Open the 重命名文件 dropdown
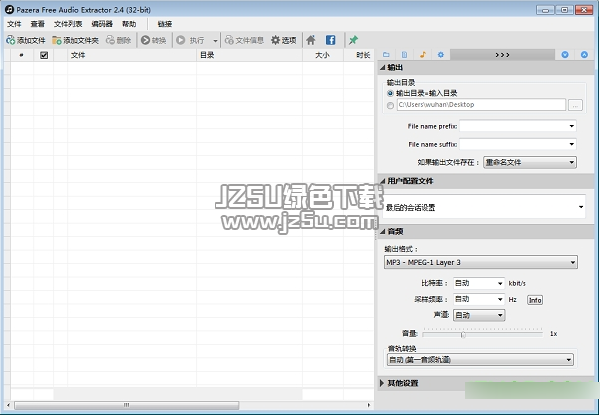This screenshot has width=600, height=415. (530, 162)
